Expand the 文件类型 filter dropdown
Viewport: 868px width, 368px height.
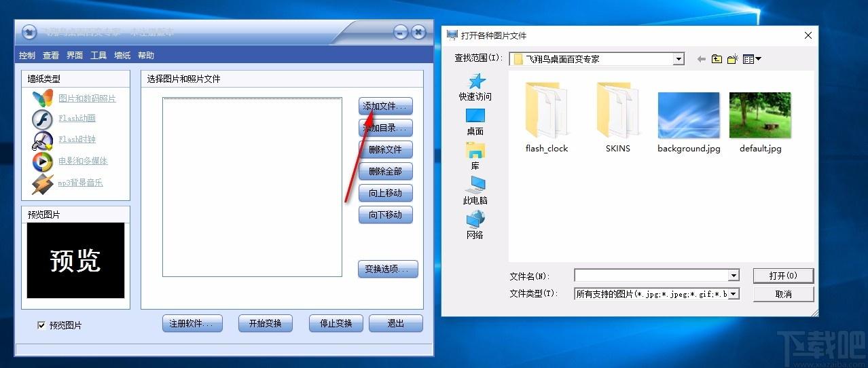734,294
